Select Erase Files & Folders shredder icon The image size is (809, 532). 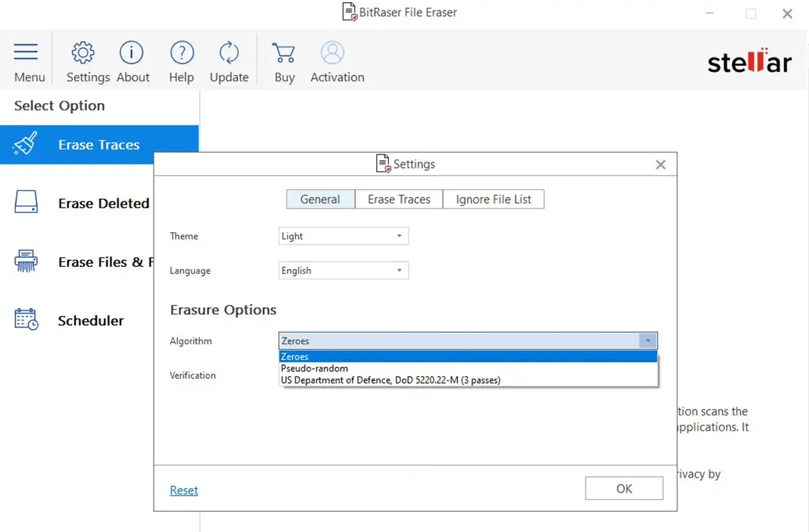[x=26, y=261]
